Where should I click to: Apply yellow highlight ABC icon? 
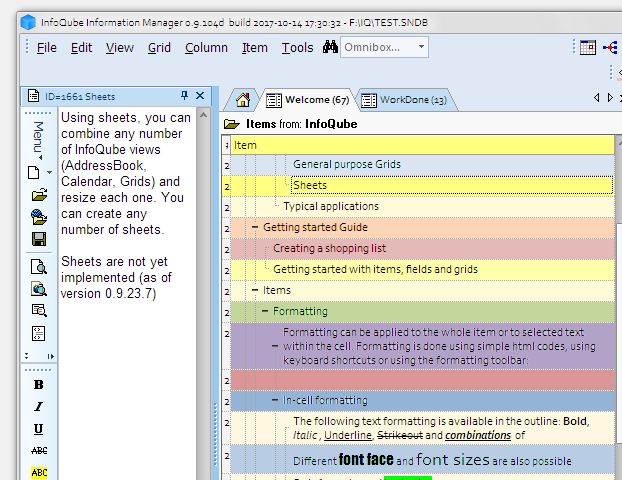click(39, 472)
